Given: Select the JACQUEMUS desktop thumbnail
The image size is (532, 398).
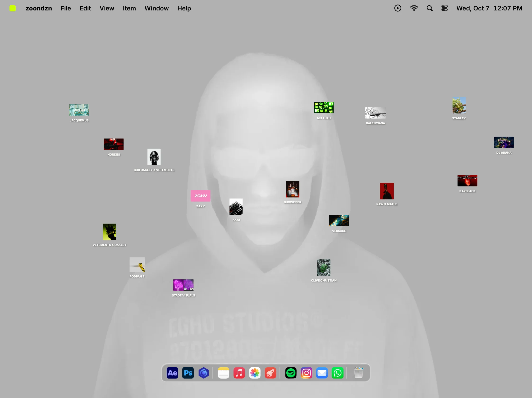Looking at the screenshot, I should (x=79, y=110).
